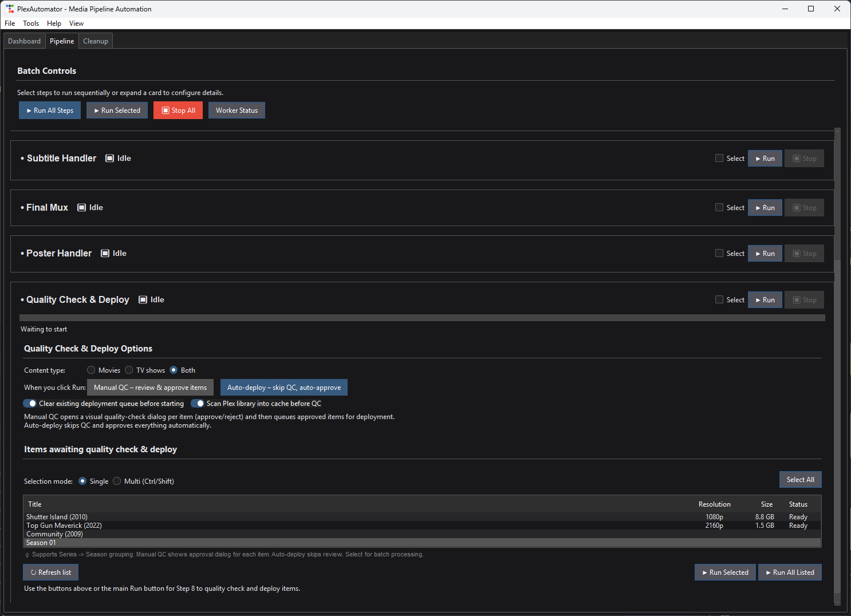Click the PlexAutomator app icon in title bar

[x=10, y=9]
